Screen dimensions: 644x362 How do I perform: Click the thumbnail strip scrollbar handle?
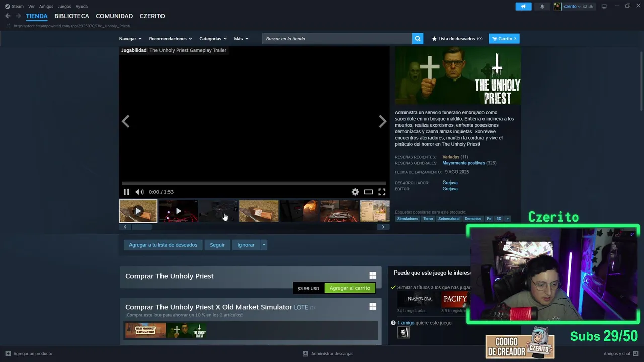[141, 227]
